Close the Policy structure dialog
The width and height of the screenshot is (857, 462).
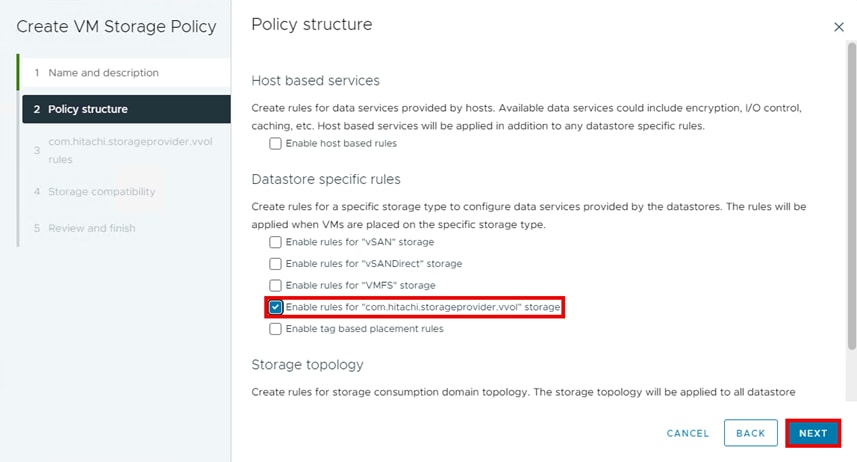pyautogui.click(x=839, y=27)
